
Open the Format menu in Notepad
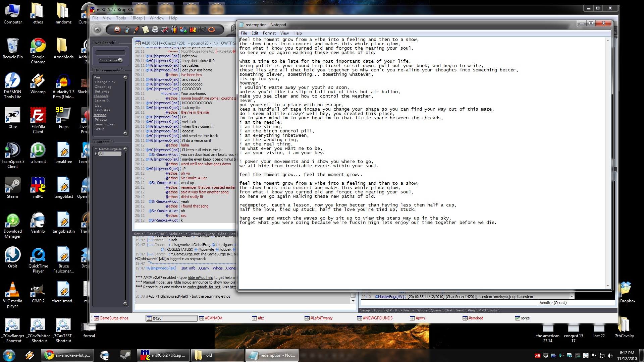pos(269,33)
